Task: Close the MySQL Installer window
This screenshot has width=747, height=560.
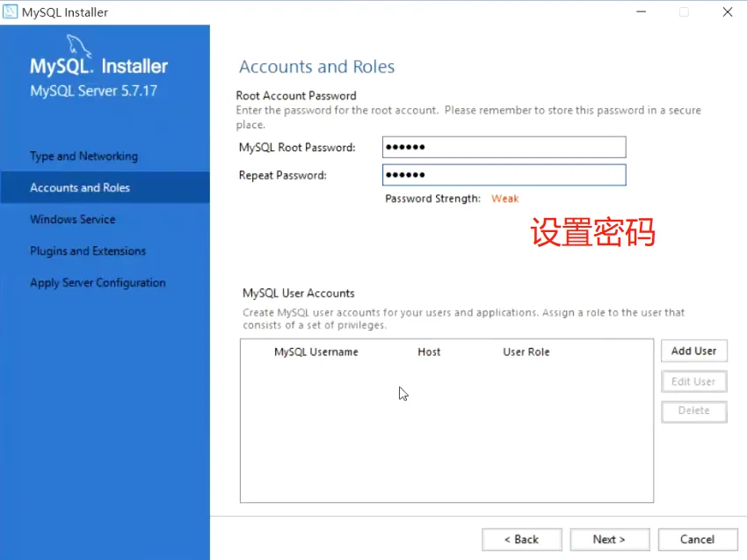Action: [x=728, y=12]
